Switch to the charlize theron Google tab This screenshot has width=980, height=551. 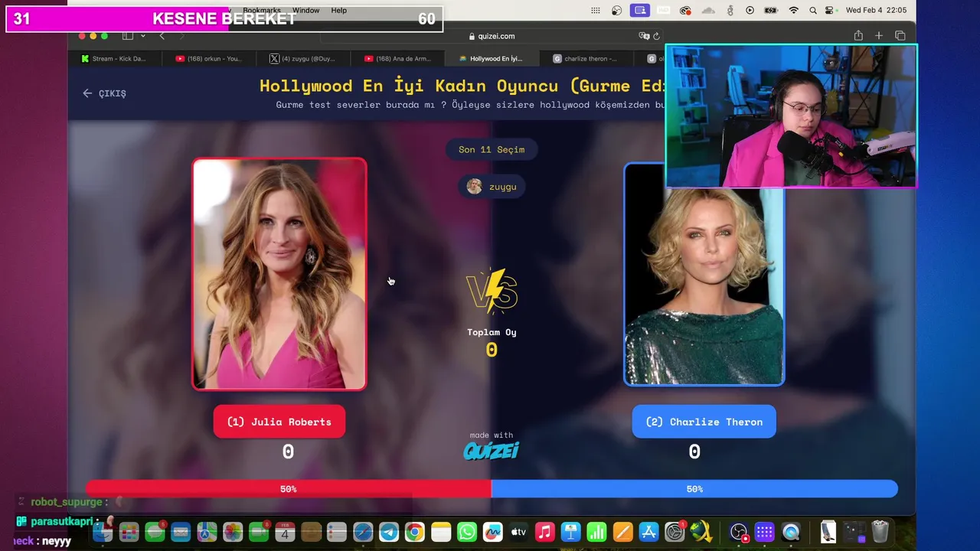(x=586, y=58)
